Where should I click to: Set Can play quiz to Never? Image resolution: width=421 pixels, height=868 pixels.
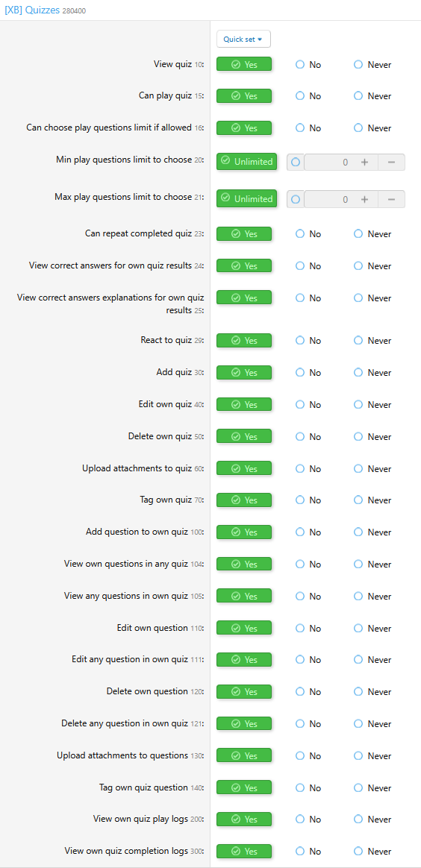pyautogui.click(x=372, y=95)
